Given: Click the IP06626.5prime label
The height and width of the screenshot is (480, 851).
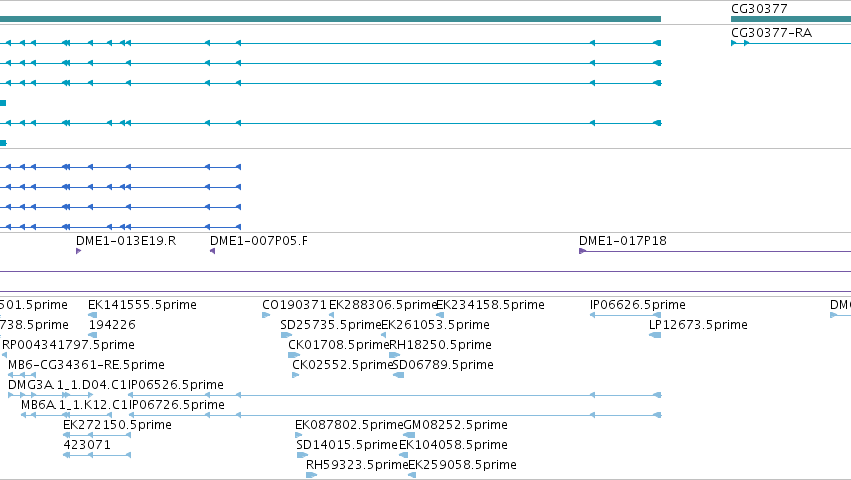Looking at the screenshot, I should [x=638, y=305].
